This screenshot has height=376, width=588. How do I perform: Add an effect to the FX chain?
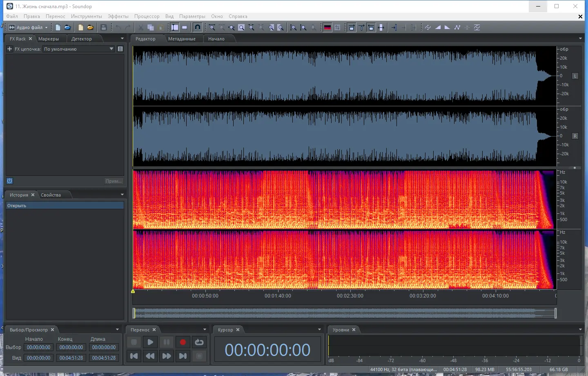pos(10,49)
